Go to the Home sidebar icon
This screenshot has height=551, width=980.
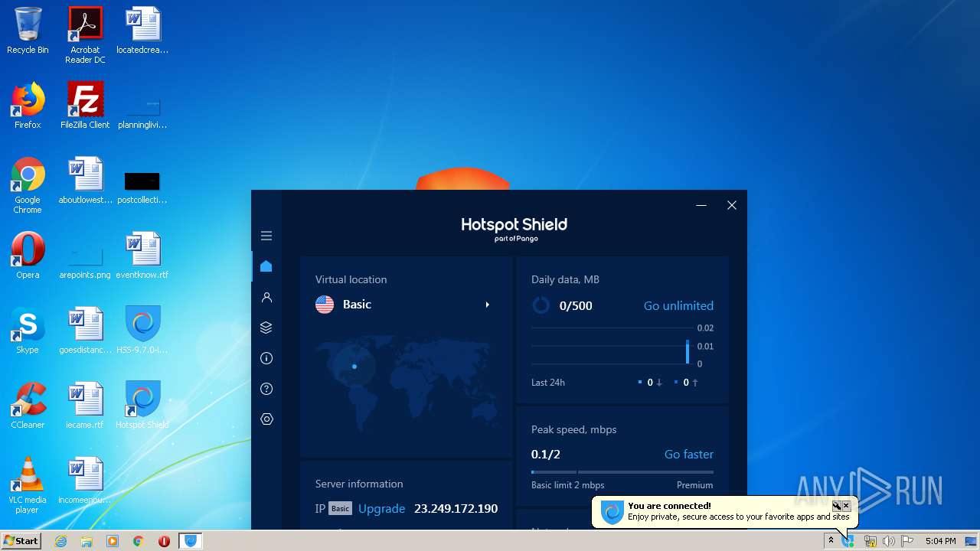coord(266,266)
